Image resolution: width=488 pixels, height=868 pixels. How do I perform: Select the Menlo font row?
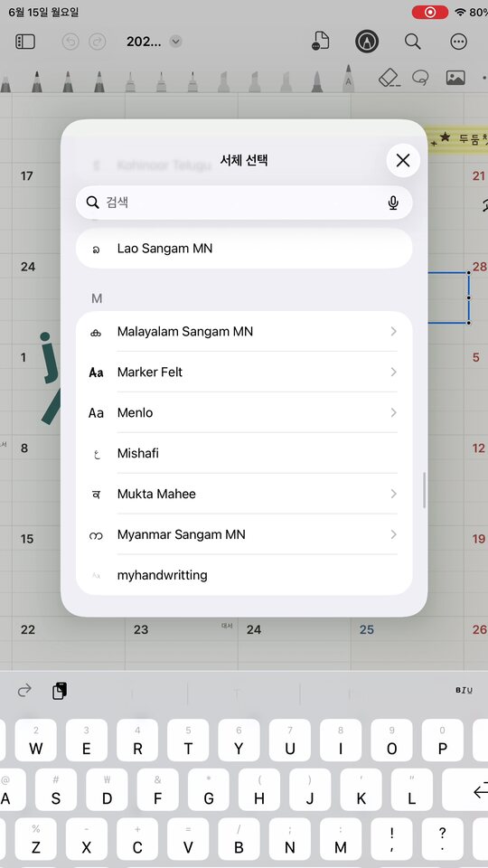click(x=244, y=412)
